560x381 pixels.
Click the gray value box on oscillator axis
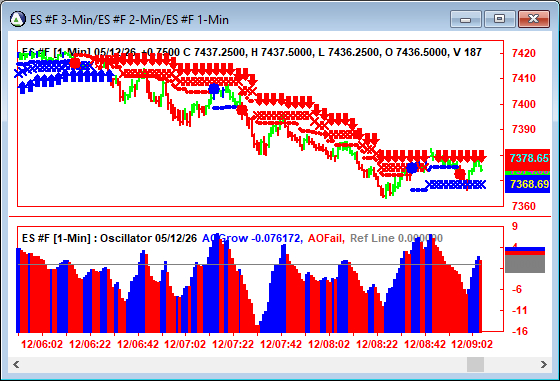[x=525, y=264]
